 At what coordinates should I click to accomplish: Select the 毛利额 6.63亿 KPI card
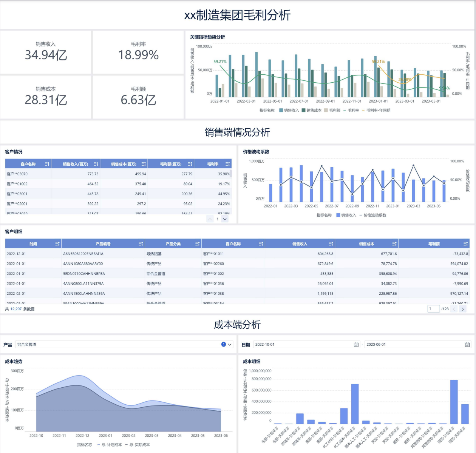pos(138,97)
